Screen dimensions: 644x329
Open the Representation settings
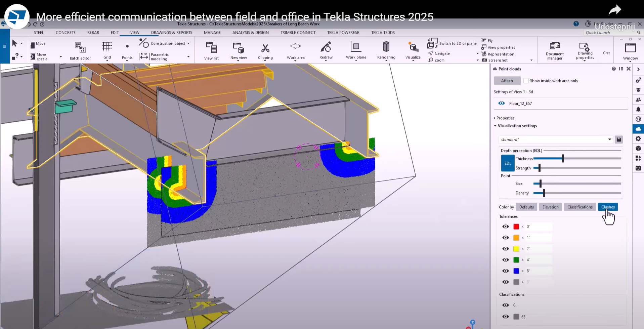pyautogui.click(x=498, y=54)
